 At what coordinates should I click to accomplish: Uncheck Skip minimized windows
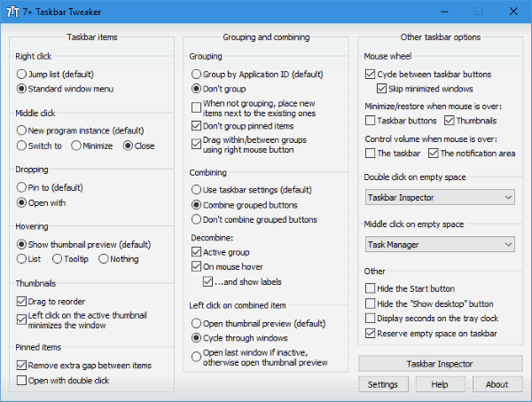coord(382,89)
